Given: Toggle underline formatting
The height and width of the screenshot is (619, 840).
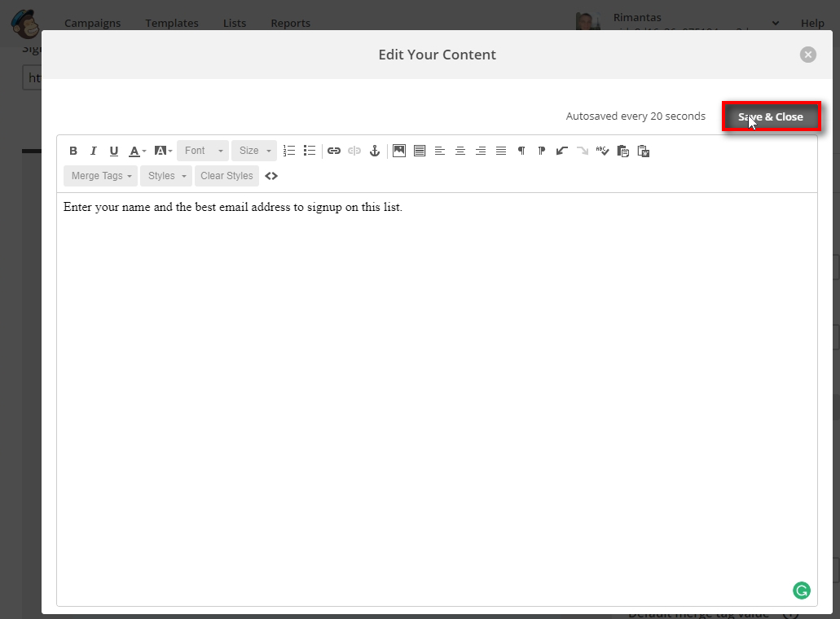Looking at the screenshot, I should pos(114,151).
